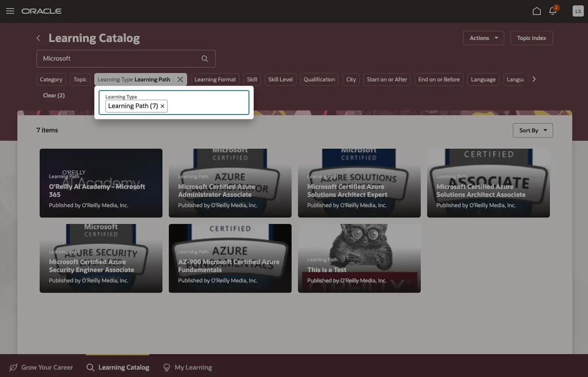This screenshot has width=588, height=377.
Task: Click the Learning Catalog page heading
Action: (94, 38)
